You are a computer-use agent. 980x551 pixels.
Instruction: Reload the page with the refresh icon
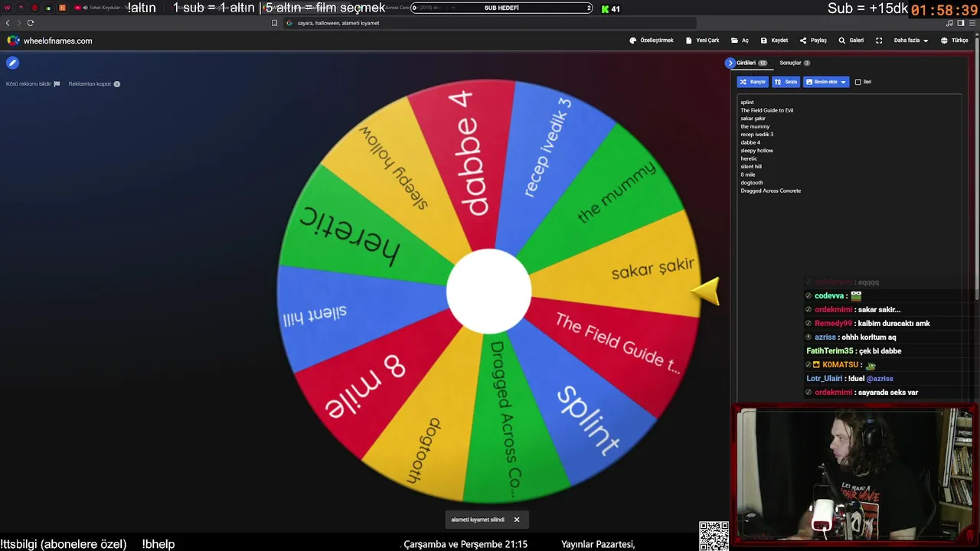pos(31,23)
